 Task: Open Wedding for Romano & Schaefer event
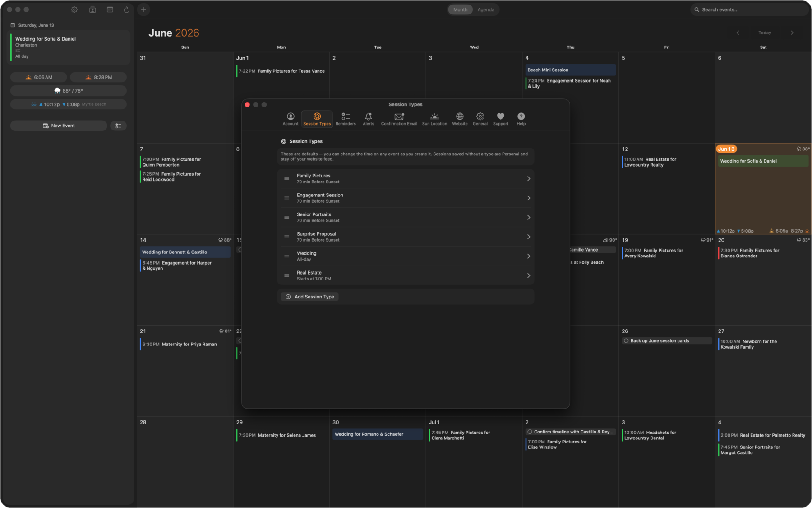pos(378,434)
